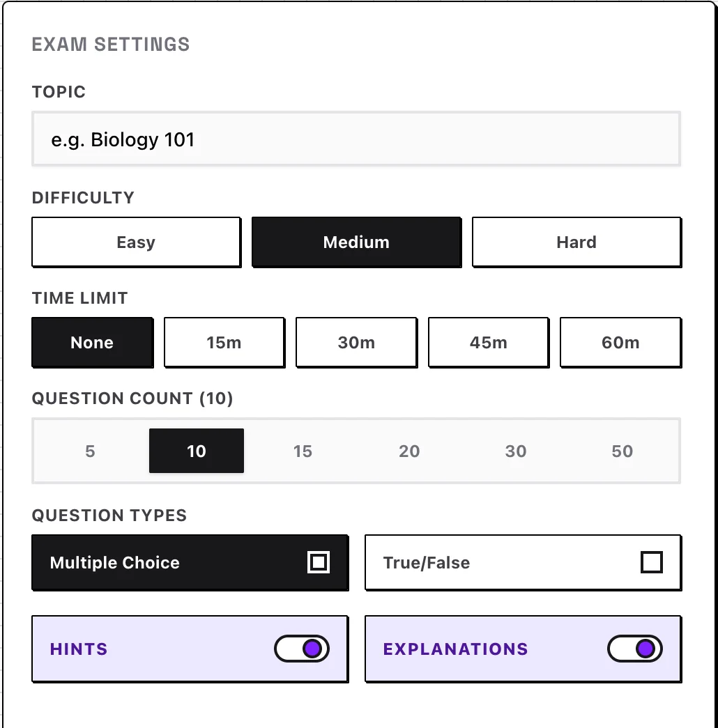Choose the 45m time limit
Screen dimensions: 718x728
[x=488, y=342]
